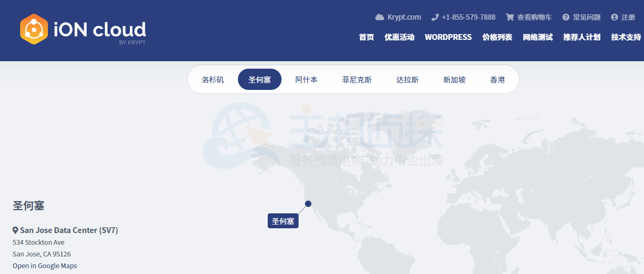Screen dimensions: 644x274
Task: Click San Jose Data Center (SV7) title
Action: pos(69,230)
